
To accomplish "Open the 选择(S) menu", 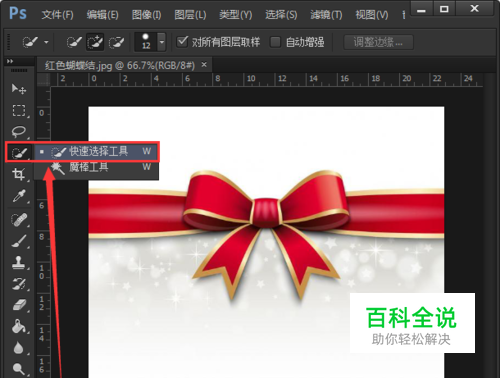I will [281, 15].
